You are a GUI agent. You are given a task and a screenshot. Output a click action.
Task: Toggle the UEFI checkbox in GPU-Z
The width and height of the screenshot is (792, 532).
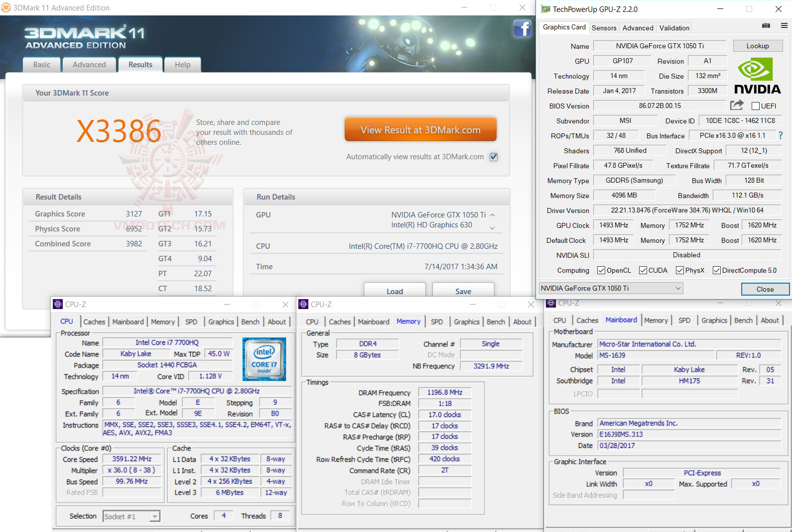tap(756, 106)
